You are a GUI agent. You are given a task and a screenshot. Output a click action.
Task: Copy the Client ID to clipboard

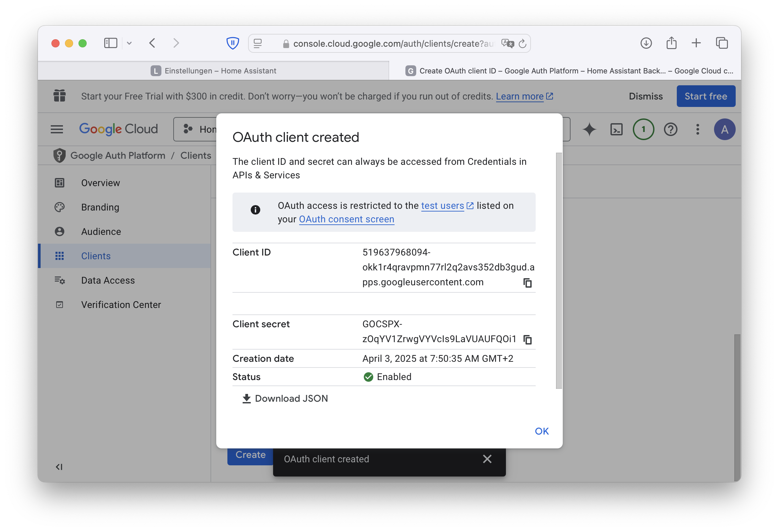click(x=527, y=283)
